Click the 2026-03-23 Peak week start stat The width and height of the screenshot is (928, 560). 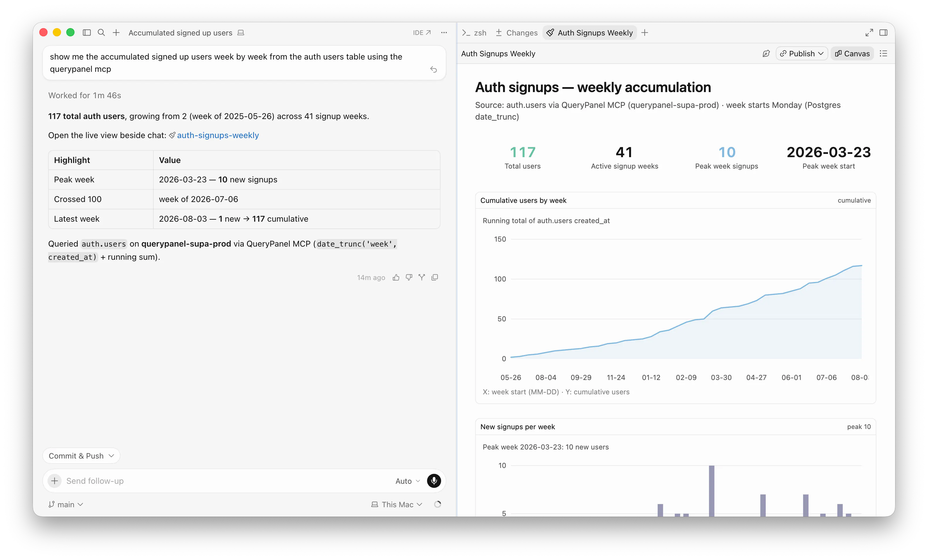coord(829,157)
